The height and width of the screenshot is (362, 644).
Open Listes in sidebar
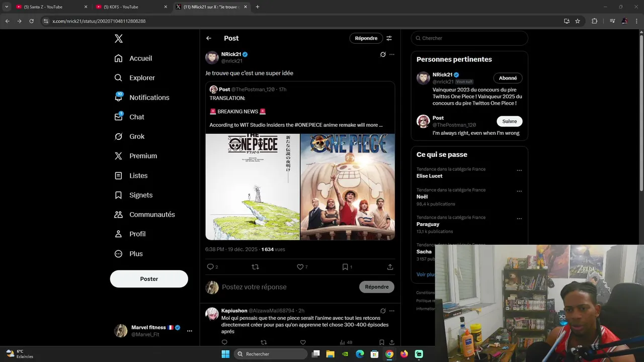[x=131, y=175]
